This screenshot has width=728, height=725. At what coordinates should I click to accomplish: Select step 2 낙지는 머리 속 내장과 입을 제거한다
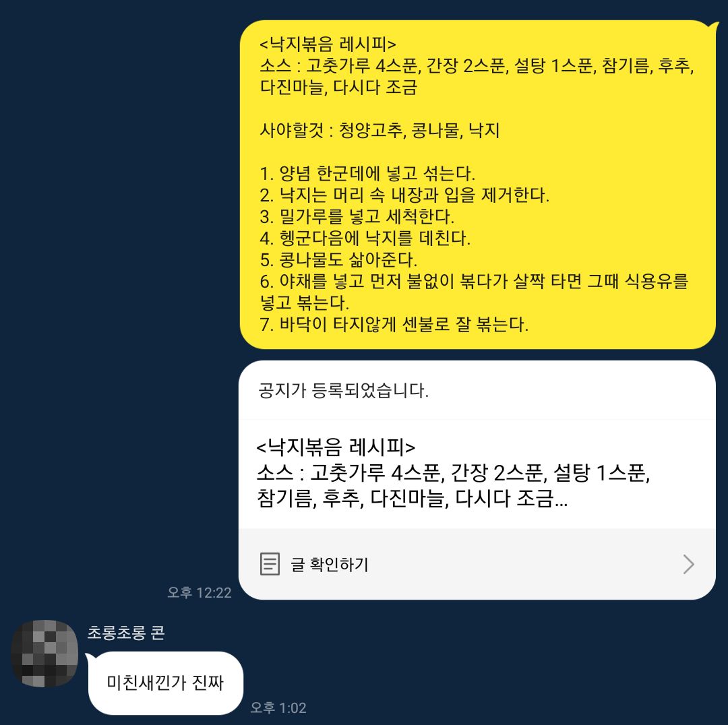click(404, 195)
